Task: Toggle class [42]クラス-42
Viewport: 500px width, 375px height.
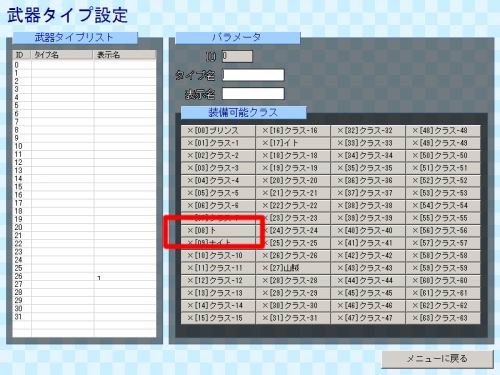Action: (x=368, y=256)
